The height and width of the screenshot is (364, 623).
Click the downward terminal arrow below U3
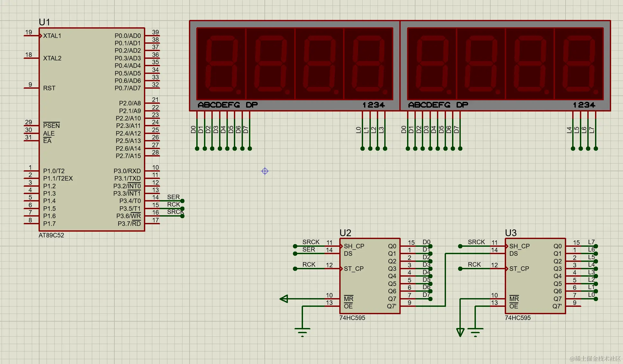pyautogui.click(x=460, y=332)
